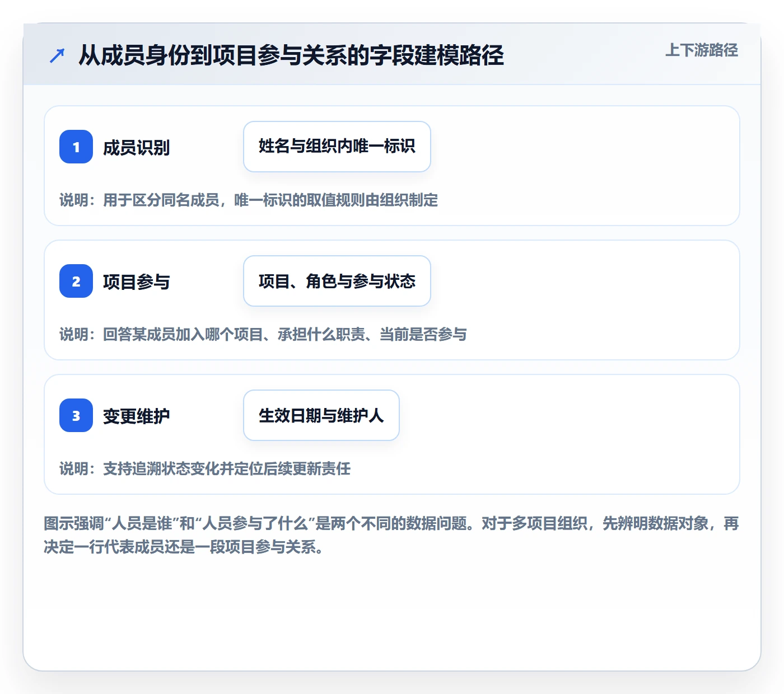Click the step 1 number badge
Viewport: 784px width, 694px height.
coord(76,147)
